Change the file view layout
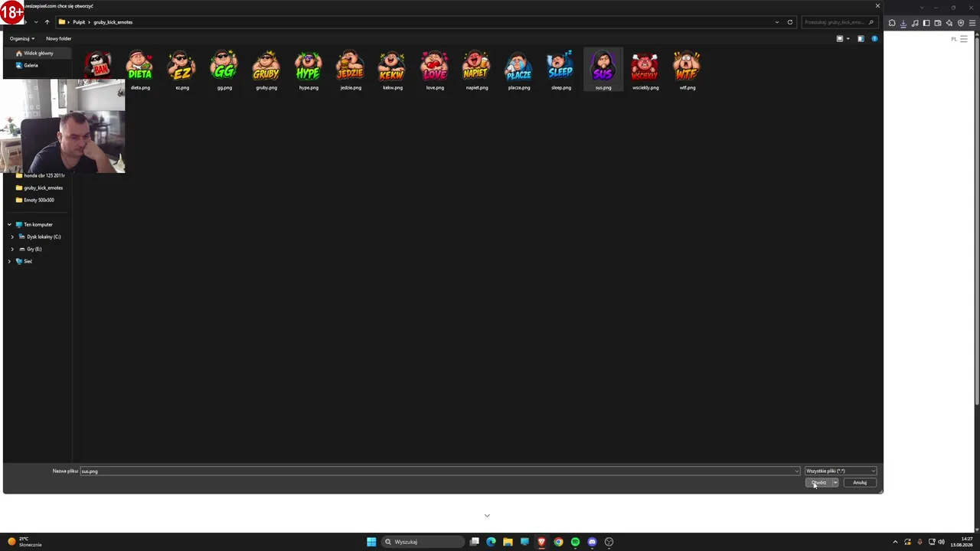Viewport: 980px width, 551px height. pos(840,38)
